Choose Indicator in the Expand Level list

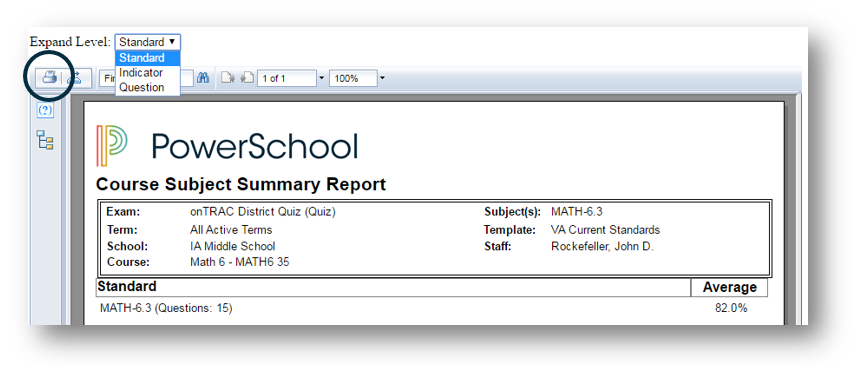point(148,73)
